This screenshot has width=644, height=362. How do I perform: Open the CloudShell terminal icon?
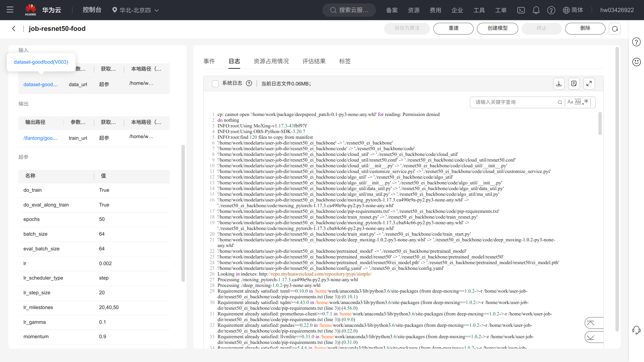(521, 10)
